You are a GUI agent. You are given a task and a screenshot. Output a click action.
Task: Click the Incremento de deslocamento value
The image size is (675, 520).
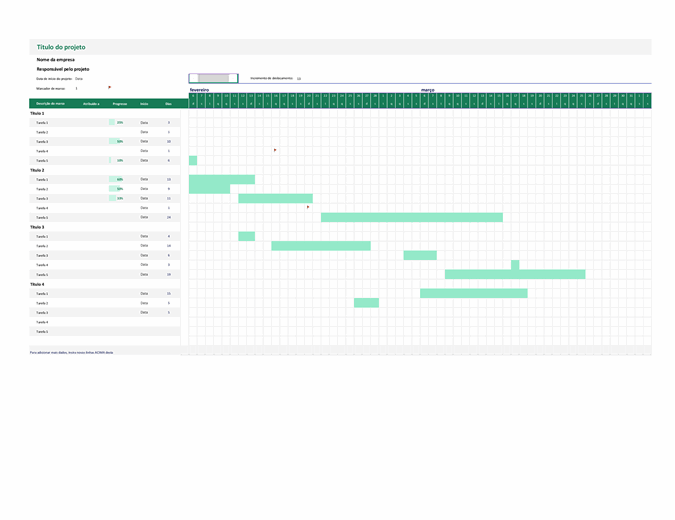(299, 78)
